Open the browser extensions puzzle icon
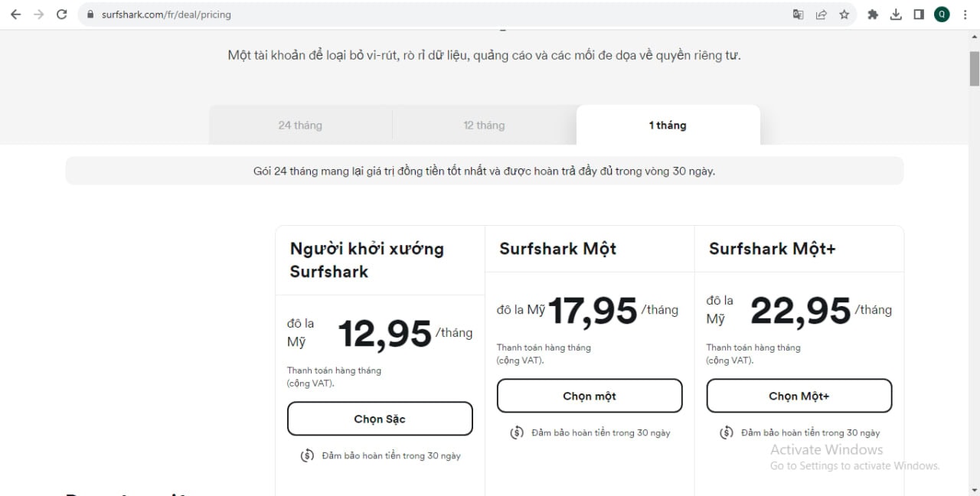This screenshot has height=496, width=980. pyautogui.click(x=873, y=15)
